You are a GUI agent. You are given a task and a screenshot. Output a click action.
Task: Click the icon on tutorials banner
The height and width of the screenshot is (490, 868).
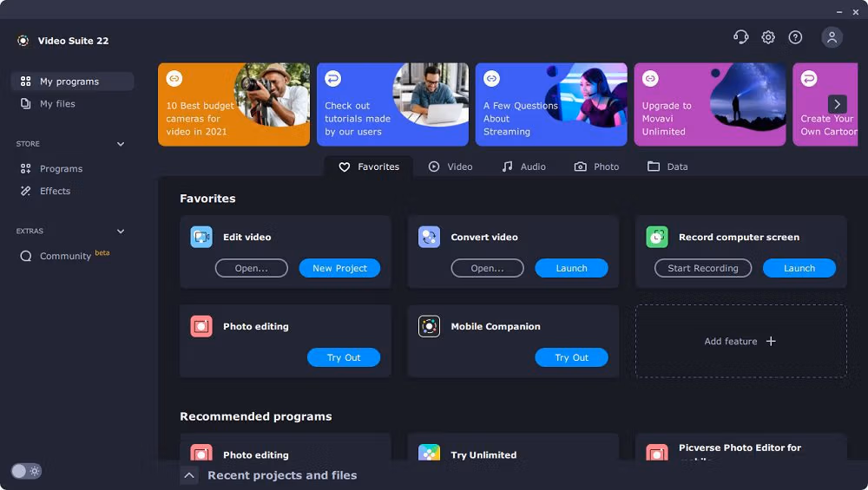tap(332, 79)
